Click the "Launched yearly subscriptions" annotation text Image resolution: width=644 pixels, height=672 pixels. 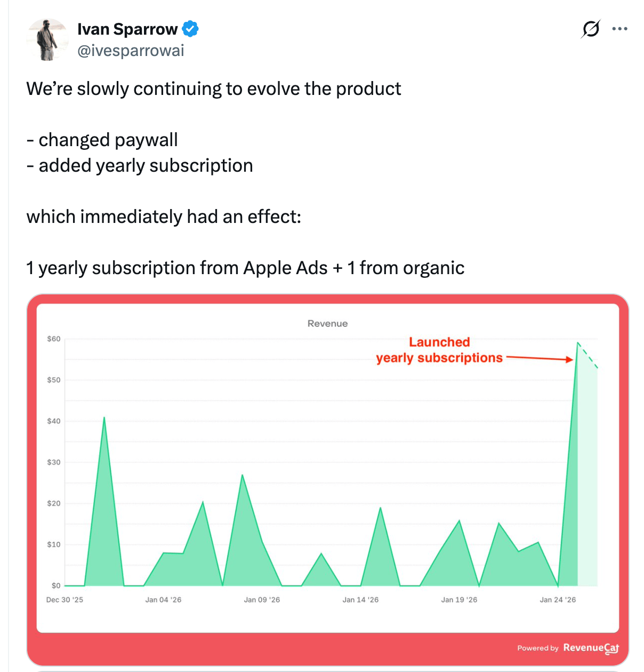(x=439, y=350)
